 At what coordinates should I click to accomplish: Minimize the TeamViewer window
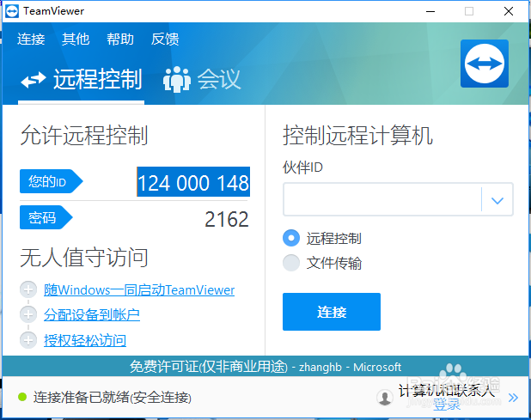click(430, 11)
